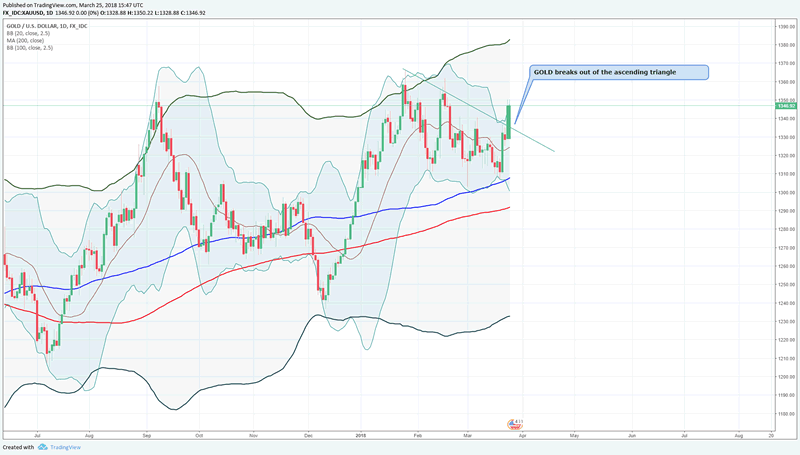The width and height of the screenshot is (800, 455).
Task: Click the 1250.00 price axis label
Action: pyautogui.click(x=786, y=285)
